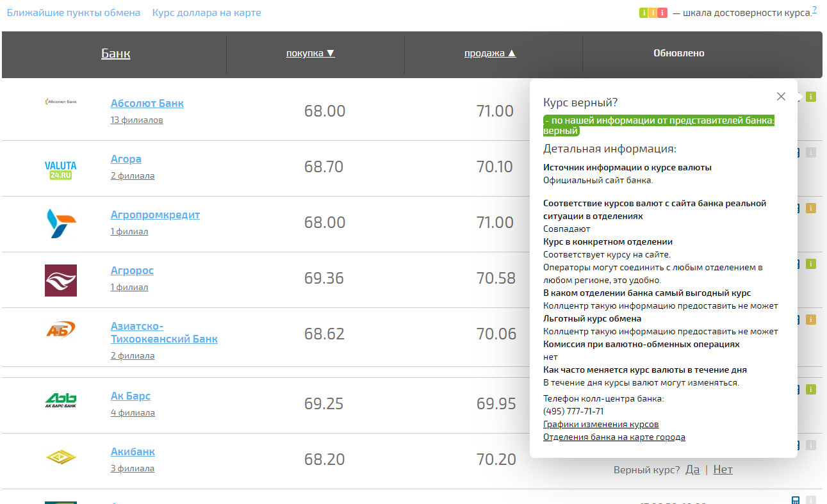Sort by продажа column ascending
827x504 pixels.
pos(490,54)
